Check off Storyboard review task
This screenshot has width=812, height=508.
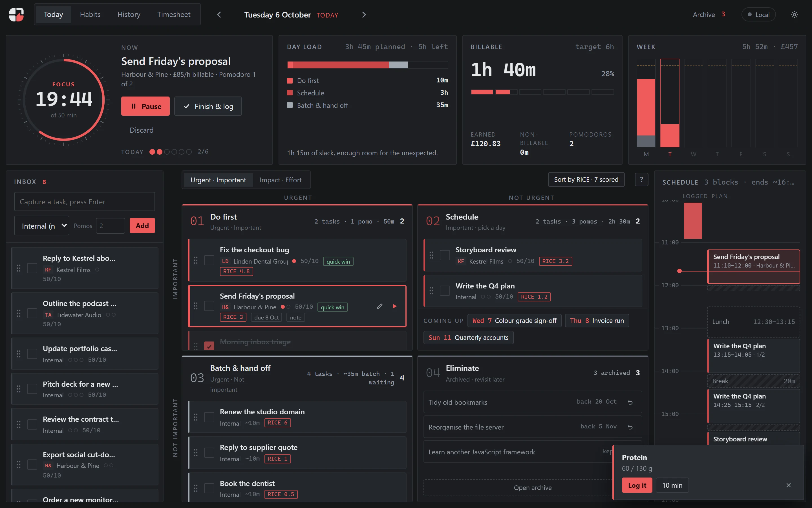[445, 255]
